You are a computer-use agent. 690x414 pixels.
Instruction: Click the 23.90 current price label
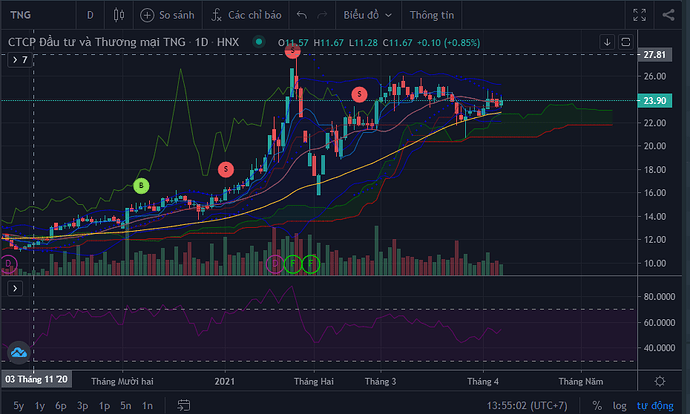click(x=655, y=100)
